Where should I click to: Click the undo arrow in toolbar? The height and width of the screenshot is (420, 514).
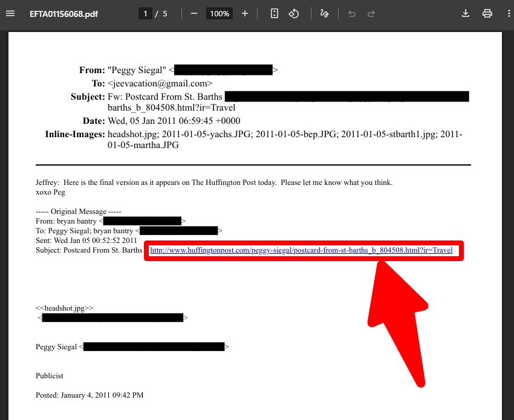(352, 13)
